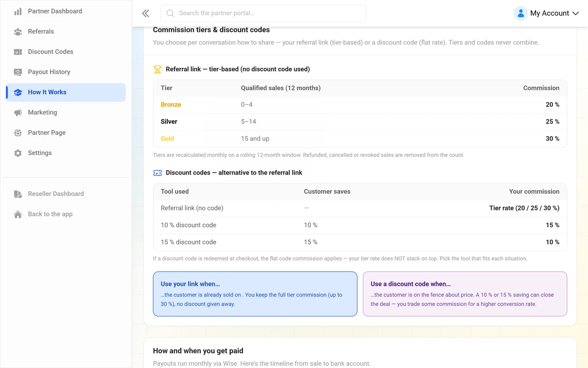Click the 15 % commission in 10 % code row
The image size is (588, 368).
[x=552, y=225]
